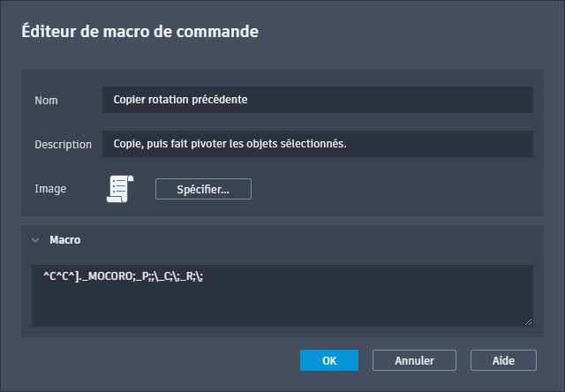Click empty space at Nom field's right end
Screen dimensions: 565x392
tap(441, 100)
